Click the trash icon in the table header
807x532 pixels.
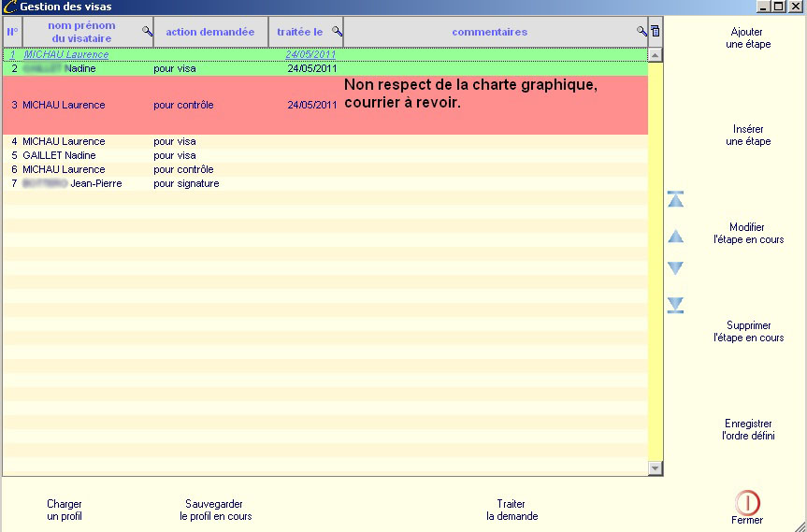(655, 32)
